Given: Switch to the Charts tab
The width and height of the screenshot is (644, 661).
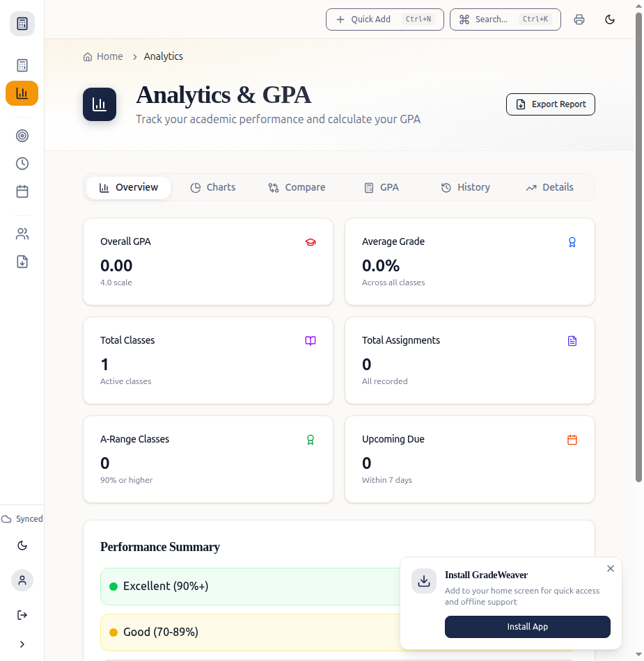Looking at the screenshot, I should pos(213,187).
